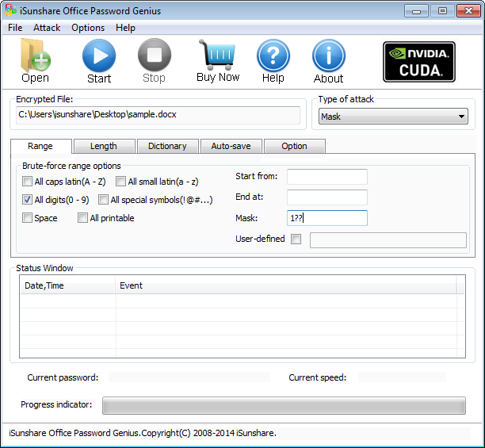Minimize the application window
485x448 pixels.
(x=416, y=11)
